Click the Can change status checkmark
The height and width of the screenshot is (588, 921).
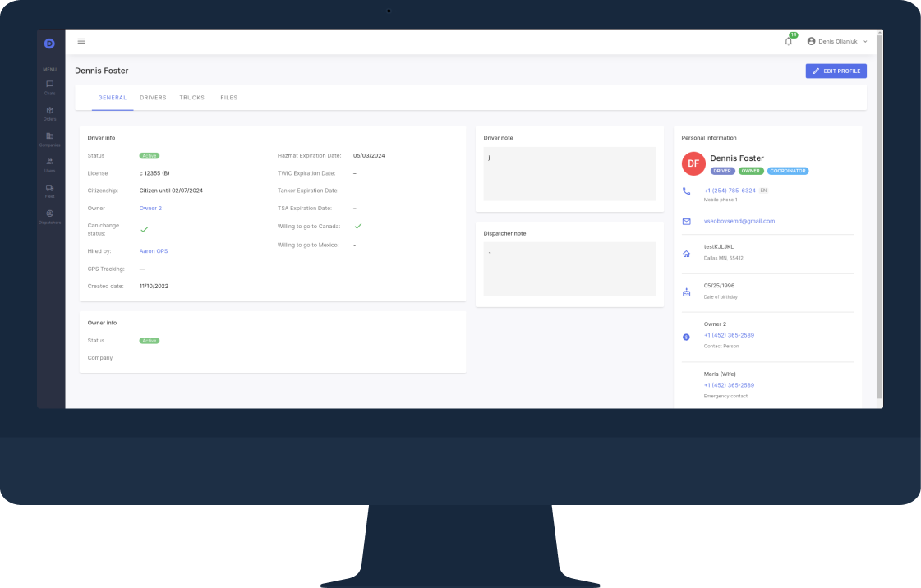(x=145, y=229)
